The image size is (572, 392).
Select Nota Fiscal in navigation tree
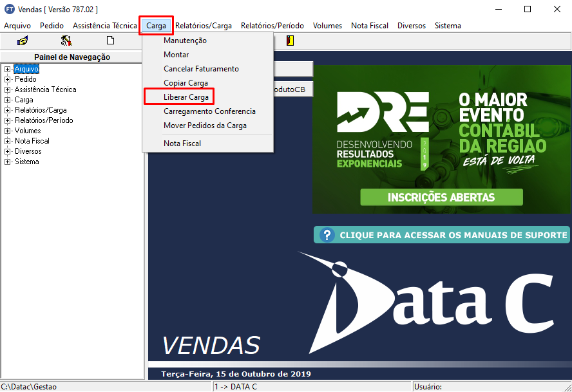pos(32,141)
